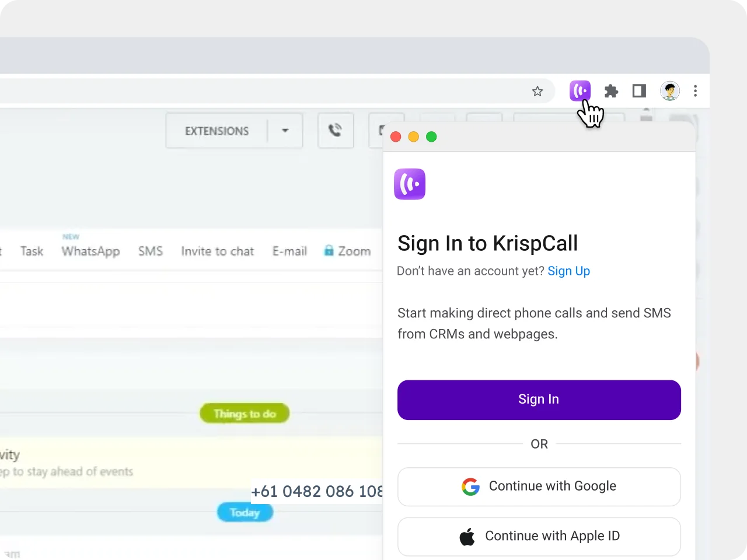Close the popup with red button
Image resolution: width=747 pixels, height=560 pixels.
396,136
